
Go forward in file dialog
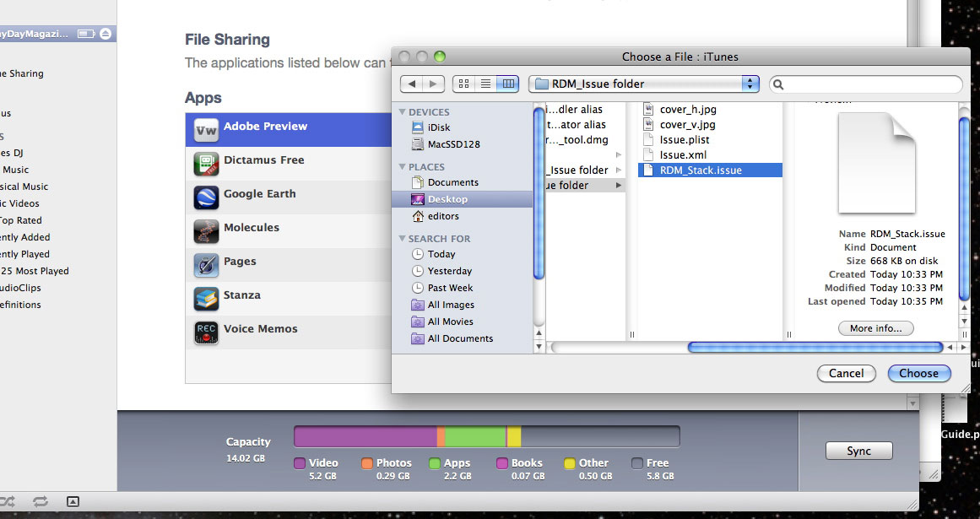click(x=433, y=84)
